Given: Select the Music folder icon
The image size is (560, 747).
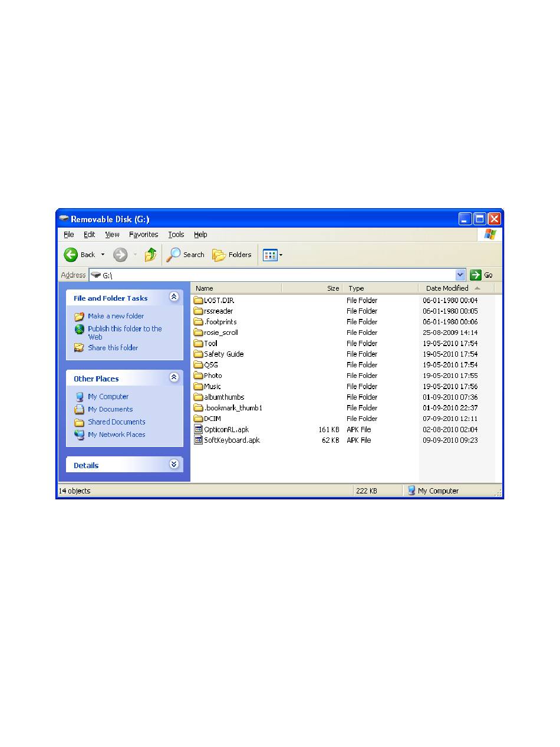Looking at the screenshot, I should [198, 386].
